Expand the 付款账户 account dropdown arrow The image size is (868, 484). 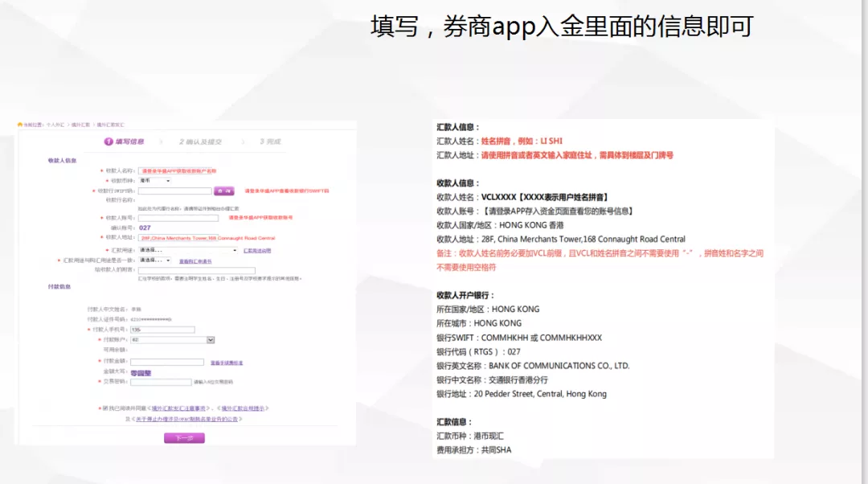point(211,340)
